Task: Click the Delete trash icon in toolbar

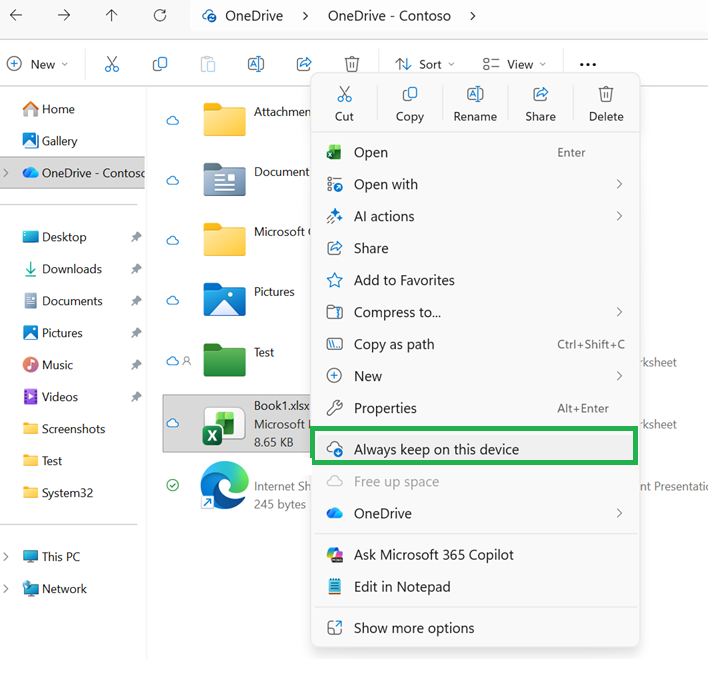Action: [352, 64]
